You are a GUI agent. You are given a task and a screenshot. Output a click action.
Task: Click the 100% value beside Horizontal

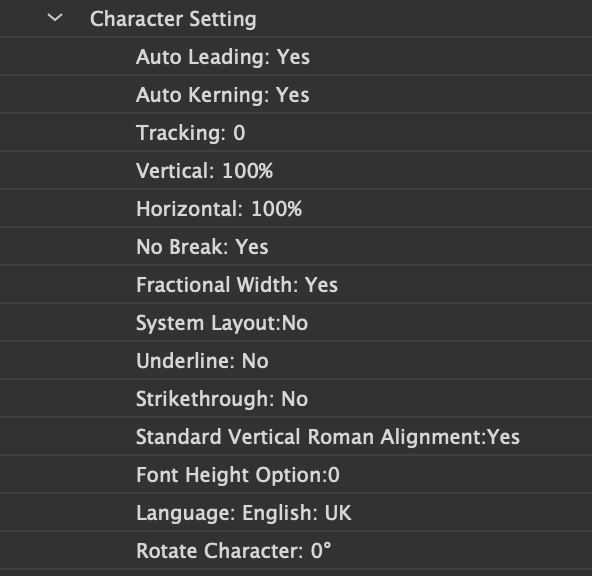pyautogui.click(x=277, y=209)
